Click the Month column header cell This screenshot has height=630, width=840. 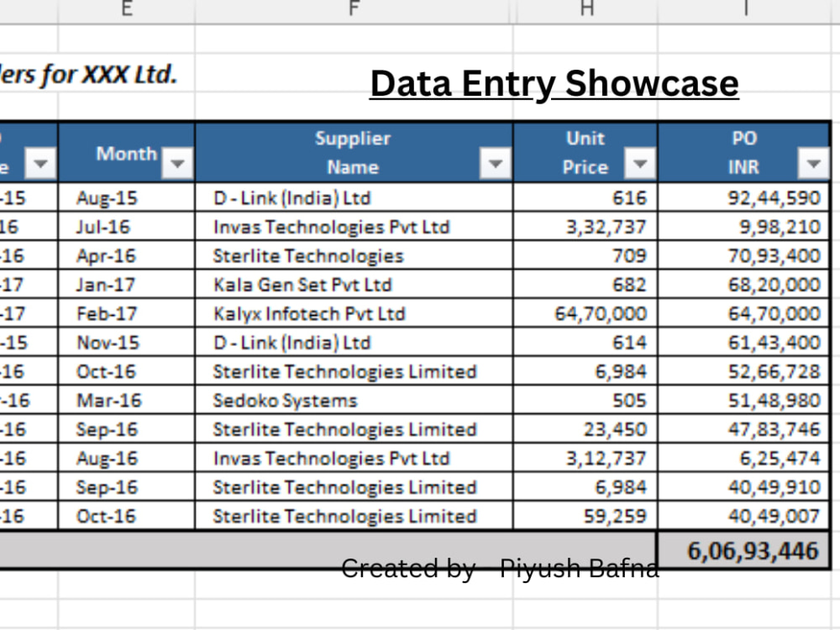[127, 153]
